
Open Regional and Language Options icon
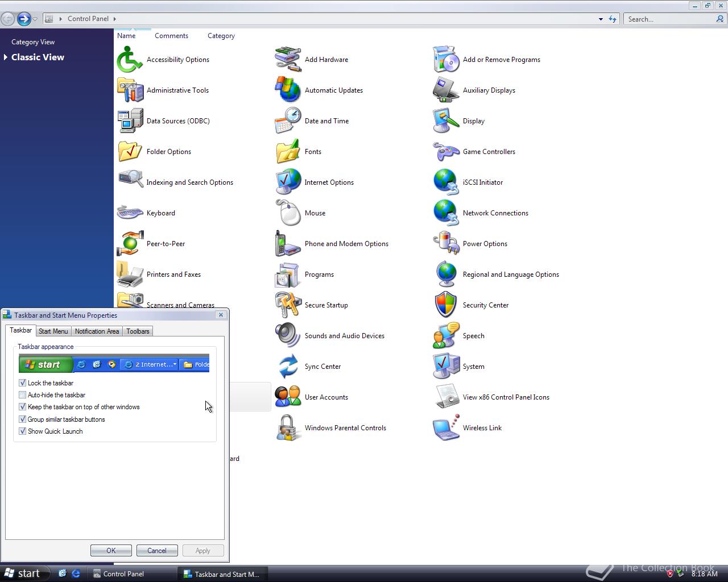(446, 275)
